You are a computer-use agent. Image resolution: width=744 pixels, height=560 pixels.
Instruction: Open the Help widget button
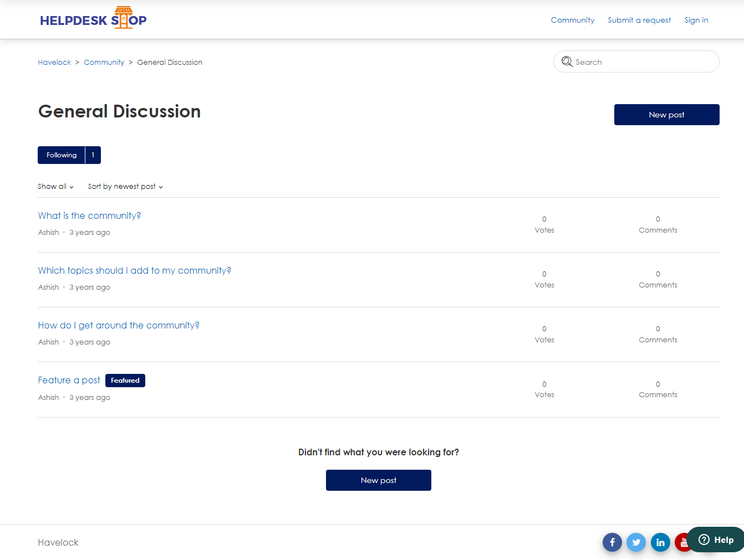716,540
